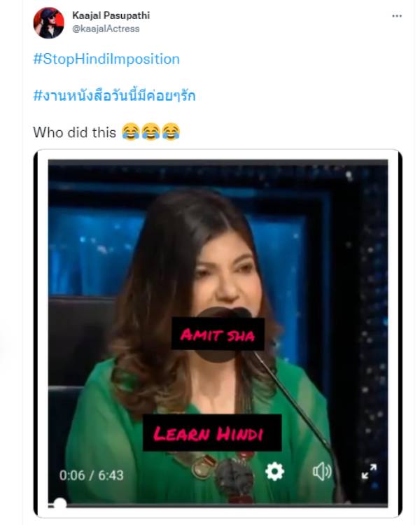The height and width of the screenshot is (525, 420).
Task: Click the 0:06 / 6:43 timestamp
Action: click(92, 475)
